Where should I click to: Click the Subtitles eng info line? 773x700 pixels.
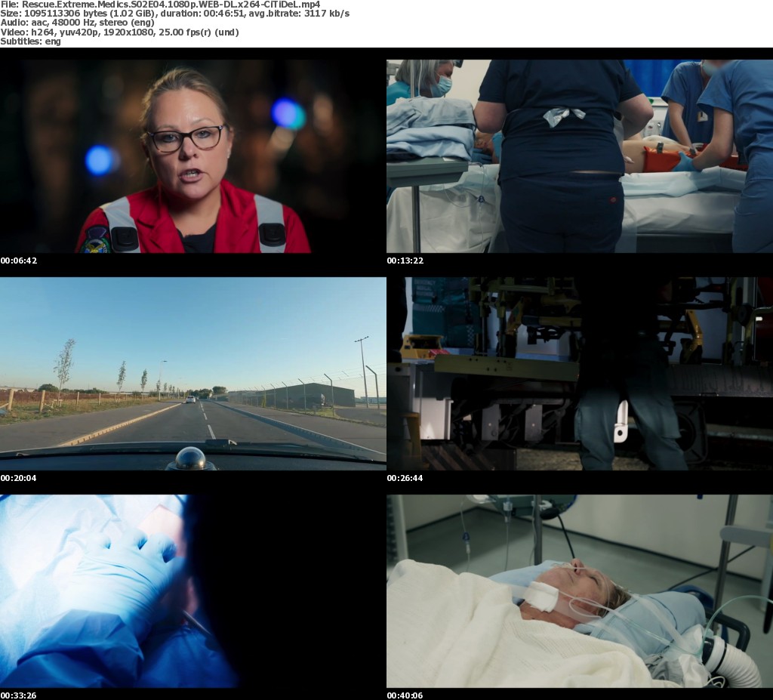pos(30,42)
